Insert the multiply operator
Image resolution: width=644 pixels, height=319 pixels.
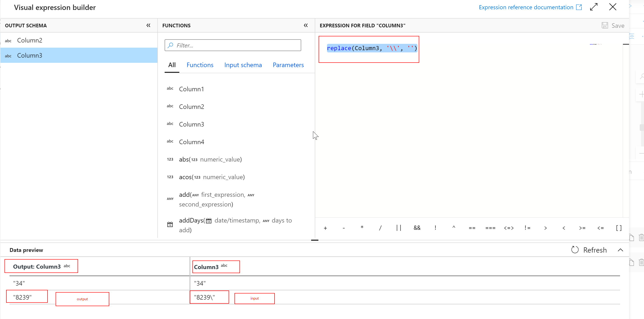tap(362, 228)
